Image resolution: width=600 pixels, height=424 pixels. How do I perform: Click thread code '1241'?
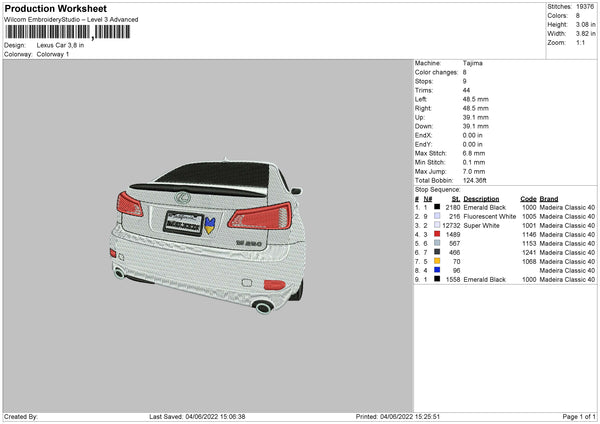(529, 252)
